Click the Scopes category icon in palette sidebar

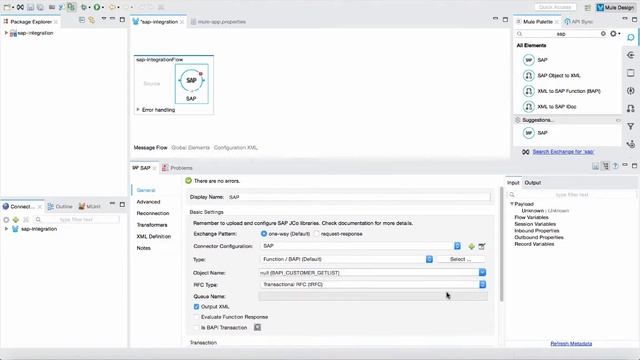click(631, 73)
